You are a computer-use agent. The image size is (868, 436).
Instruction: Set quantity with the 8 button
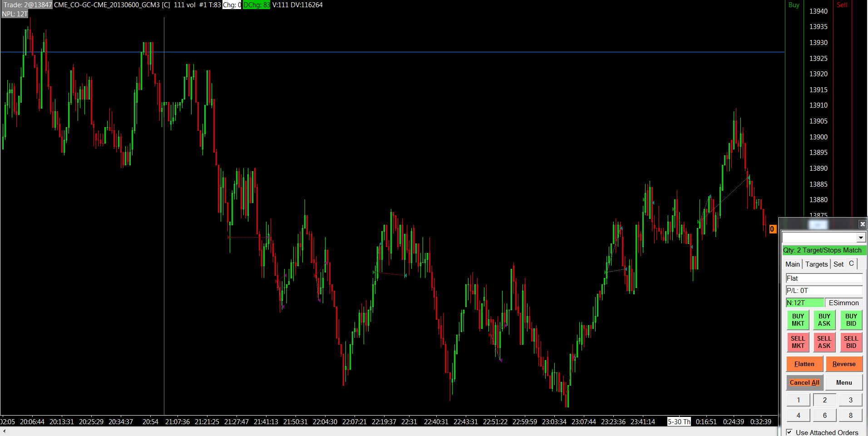pyautogui.click(x=850, y=415)
